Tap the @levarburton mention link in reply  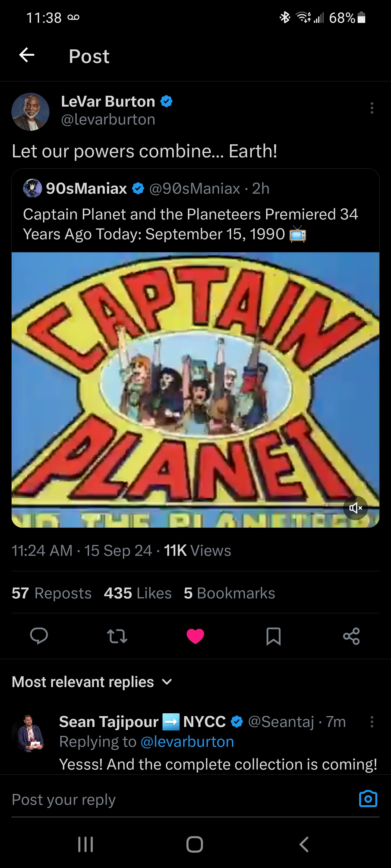(x=187, y=742)
